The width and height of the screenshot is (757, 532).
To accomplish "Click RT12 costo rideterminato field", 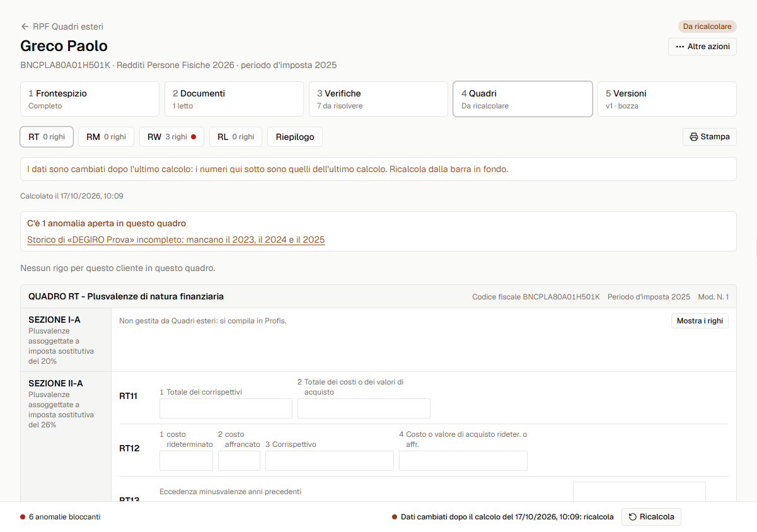I will click(x=186, y=461).
